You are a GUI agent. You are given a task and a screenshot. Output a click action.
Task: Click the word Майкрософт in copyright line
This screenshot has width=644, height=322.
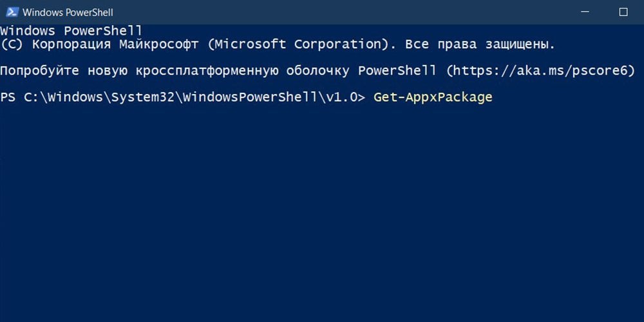pyautogui.click(x=158, y=44)
